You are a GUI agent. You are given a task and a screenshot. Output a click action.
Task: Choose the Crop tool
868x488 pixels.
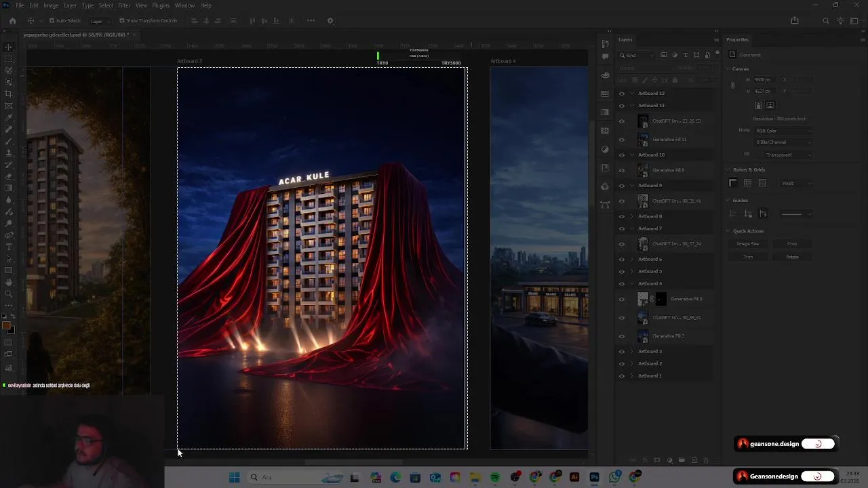(x=9, y=94)
